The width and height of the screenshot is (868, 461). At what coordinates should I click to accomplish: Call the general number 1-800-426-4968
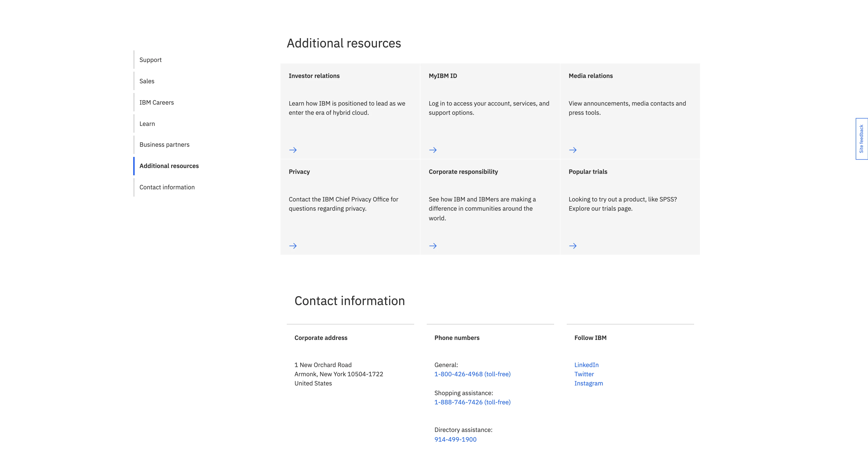pyautogui.click(x=473, y=374)
